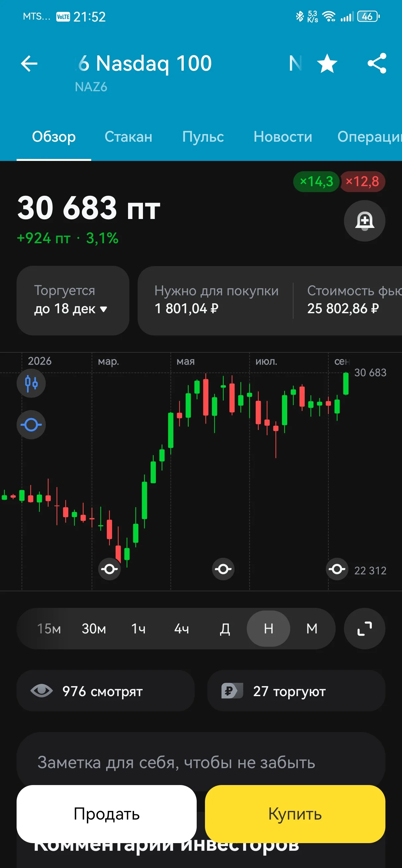This screenshot has width=402, height=868.
Task: Open the 'Торгуется до 18 дек' dropdown
Action: tap(73, 300)
